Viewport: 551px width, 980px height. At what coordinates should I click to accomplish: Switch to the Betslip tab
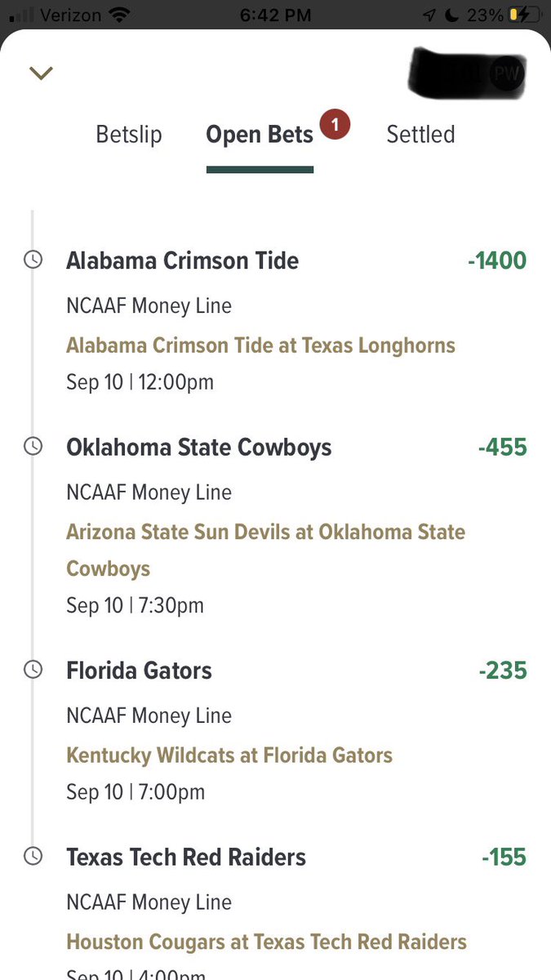129,134
